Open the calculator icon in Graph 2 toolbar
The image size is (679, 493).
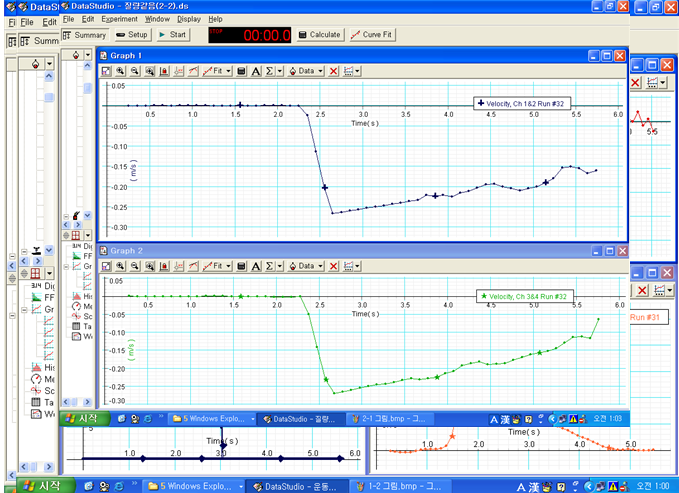[x=242, y=266]
